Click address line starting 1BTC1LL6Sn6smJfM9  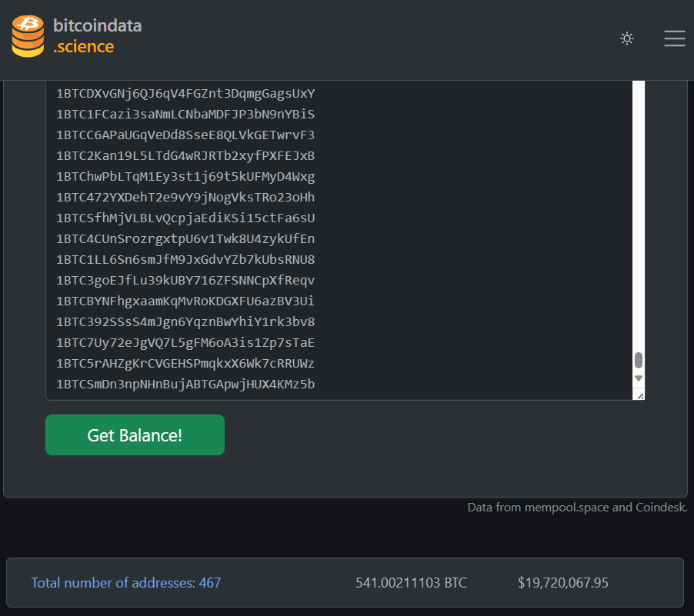coord(185,260)
